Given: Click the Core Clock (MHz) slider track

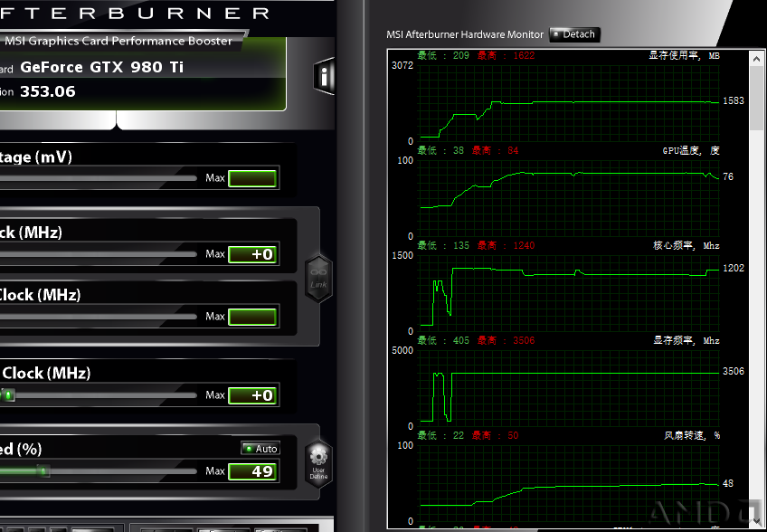Looking at the screenshot, I should click(x=98, y=254).
